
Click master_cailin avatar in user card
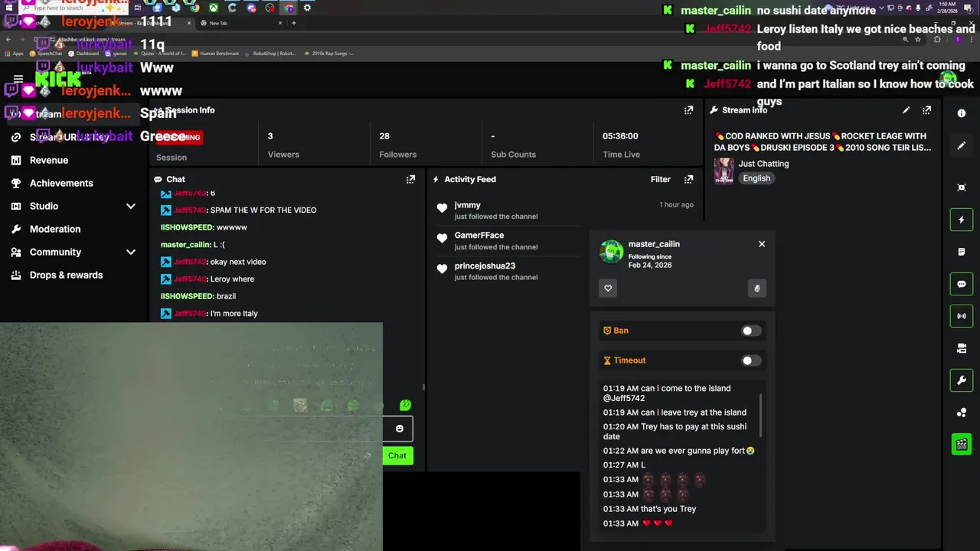click(611, 251)
